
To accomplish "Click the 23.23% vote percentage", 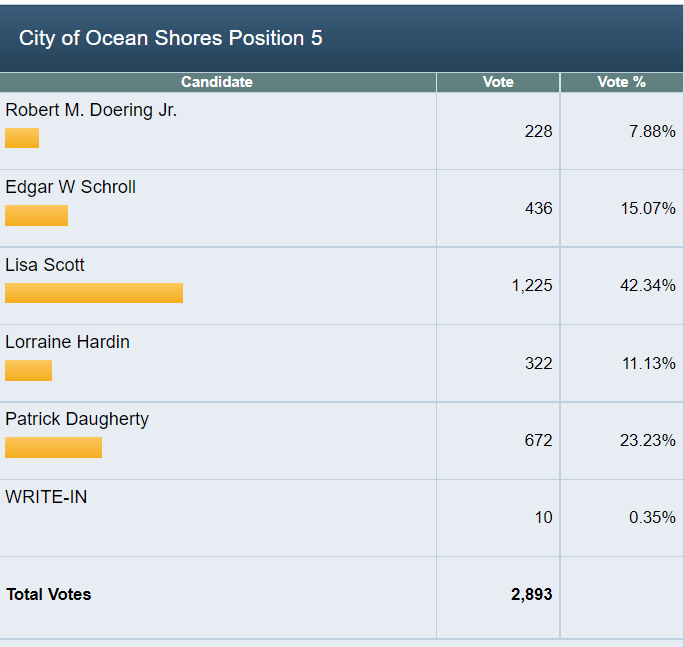I will [647, 440].
